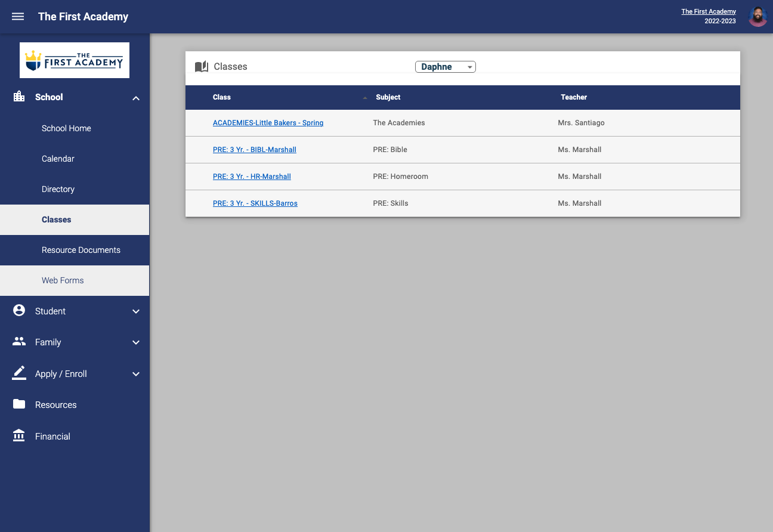Click the Classes open-book icon

(x=202, y=67)
